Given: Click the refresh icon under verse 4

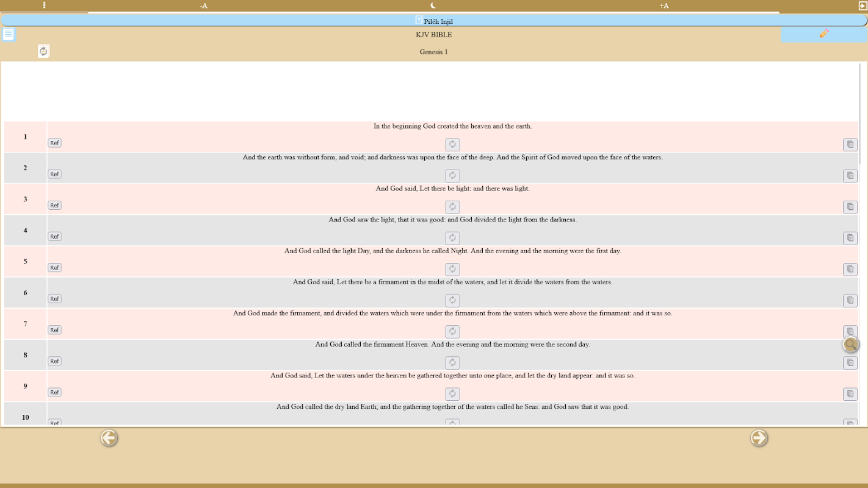Looking at the screenshot, I should [x=452, y=238].
